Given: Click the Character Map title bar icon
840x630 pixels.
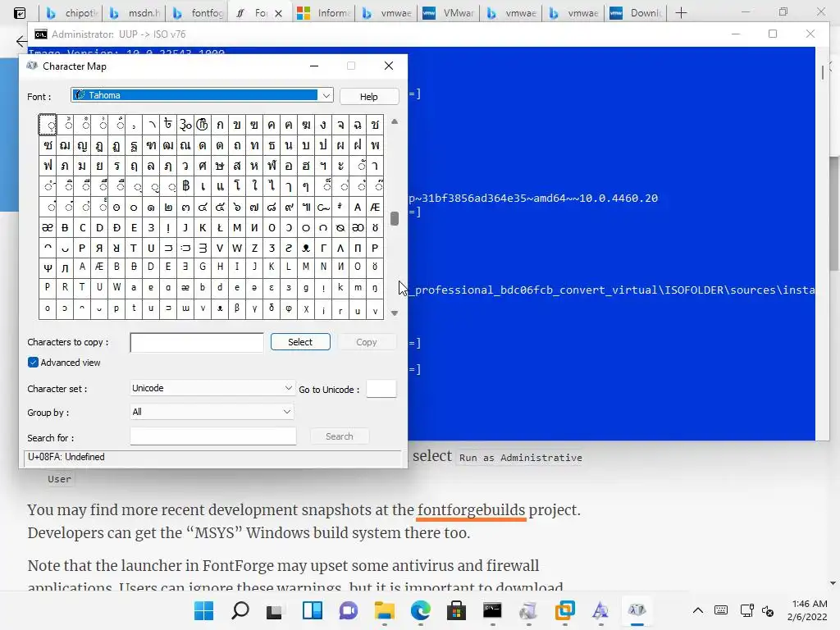Looking at the screenshot, I should click(32, 66).
